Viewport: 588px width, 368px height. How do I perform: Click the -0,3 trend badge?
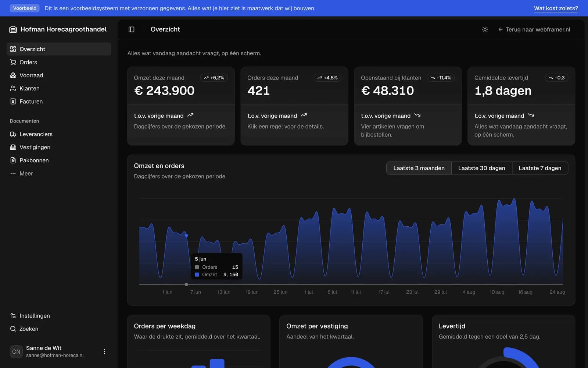[556, 78]
